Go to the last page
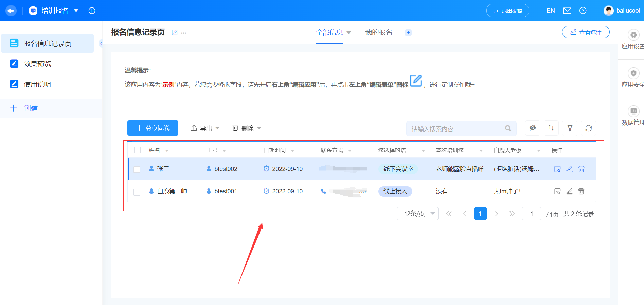Image resolution: width=644 pixels, height=305 pixels. [512, 214]
